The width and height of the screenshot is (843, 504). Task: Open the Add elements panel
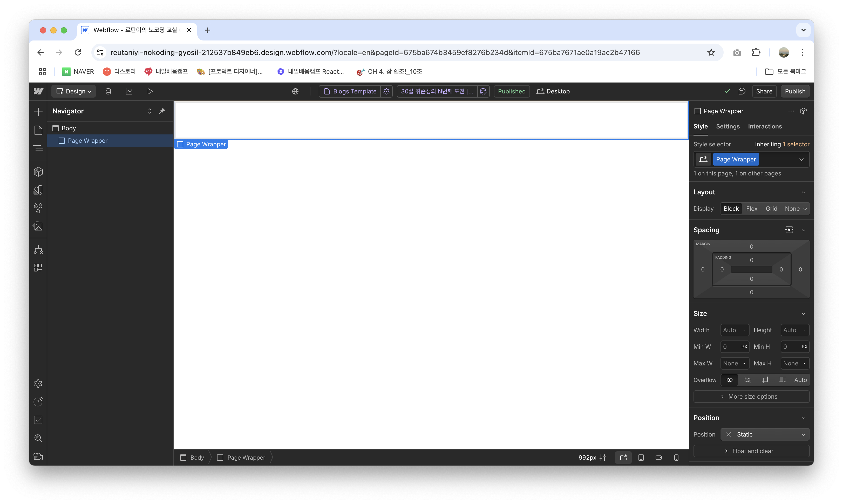pos(38,112)
